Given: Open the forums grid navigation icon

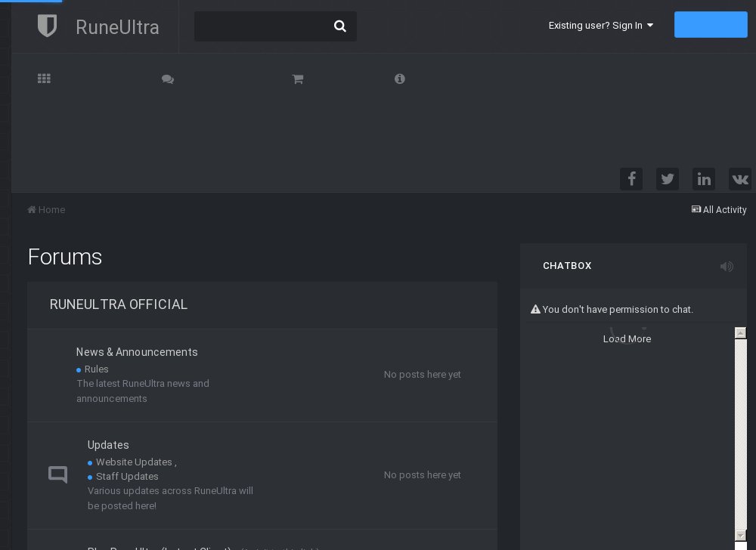Looking at the screenshot, I should point(44,79).
